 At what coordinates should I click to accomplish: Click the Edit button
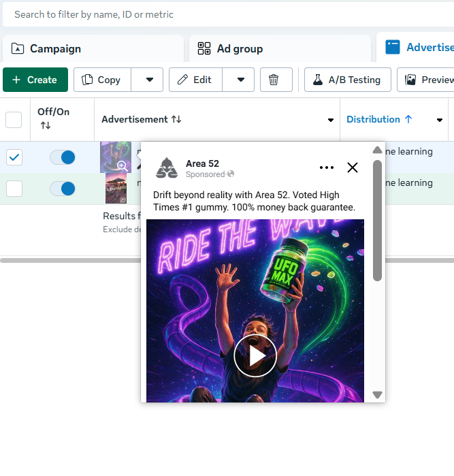pos(196,80)
